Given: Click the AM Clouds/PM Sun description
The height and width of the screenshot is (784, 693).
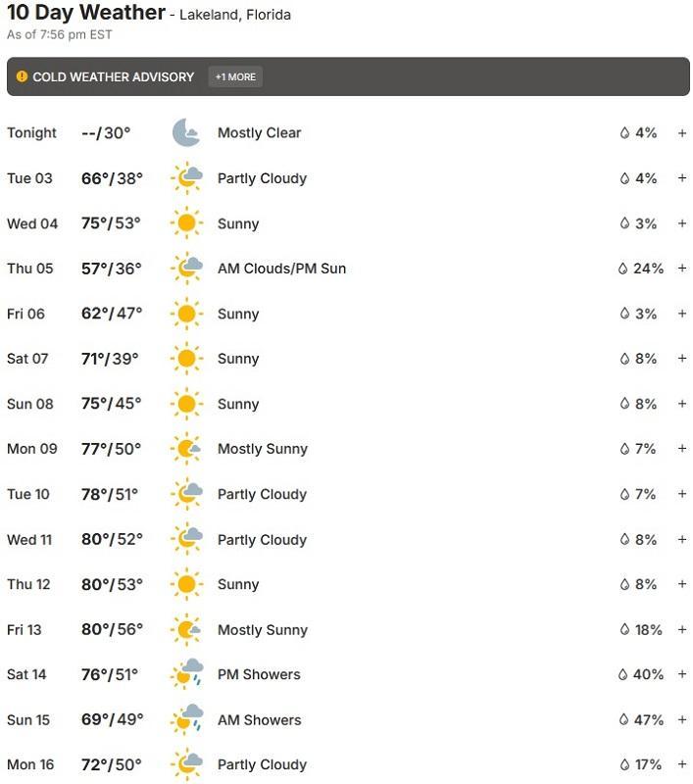Looking at the screenshot, I should click(x=281, y=269).
